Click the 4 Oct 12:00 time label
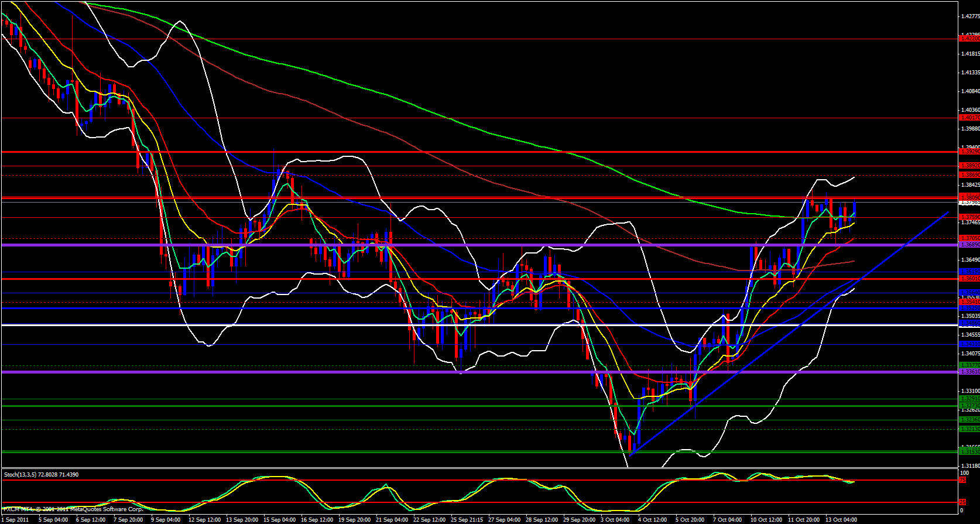The image size is (980, 524). pos(653,519)
